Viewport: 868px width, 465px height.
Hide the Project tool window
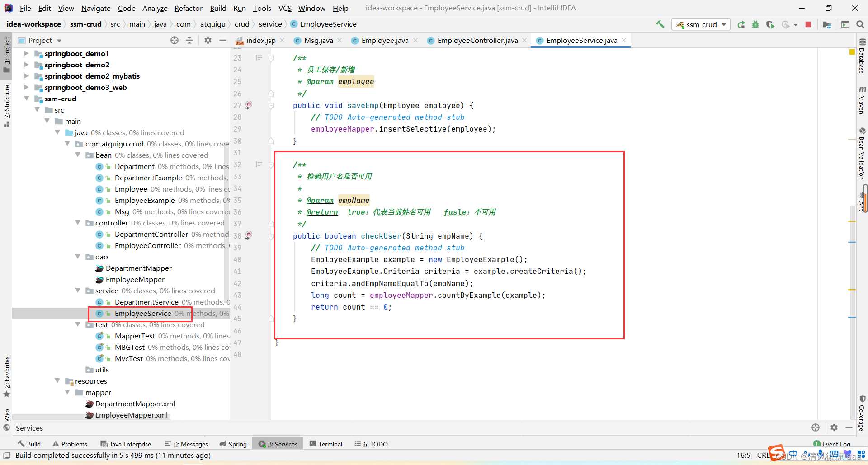(223, 40)
